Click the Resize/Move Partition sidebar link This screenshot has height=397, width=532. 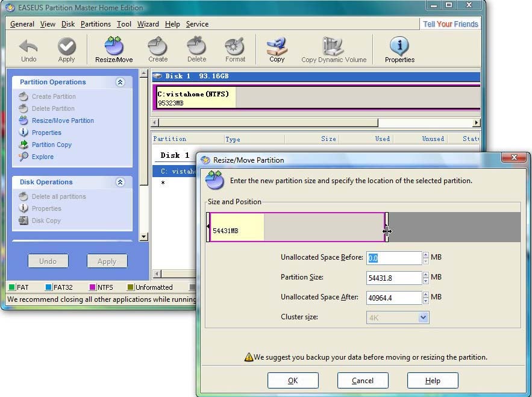[x=63, y=120]
